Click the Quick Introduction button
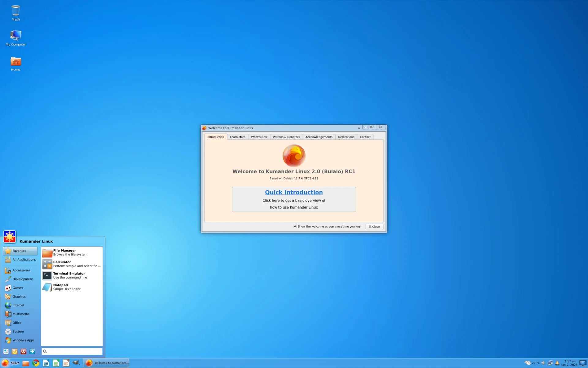Viewport: 588px width, 368px height. point(294,199)
